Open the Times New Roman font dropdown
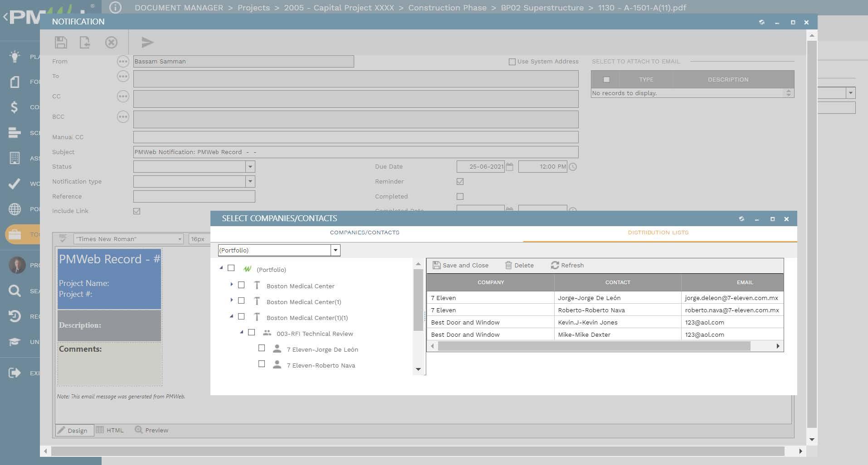Screen dimensions: 868x465 coord(180,239)
